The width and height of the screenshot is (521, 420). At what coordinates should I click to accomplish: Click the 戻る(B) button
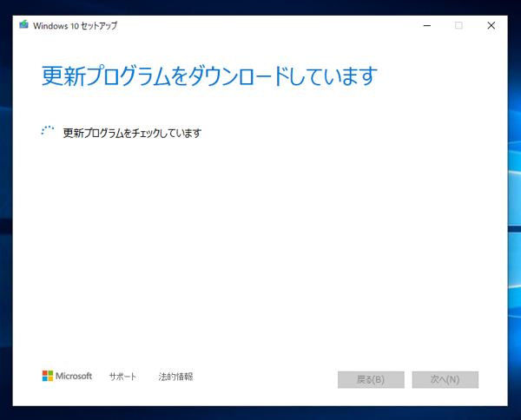371,379
